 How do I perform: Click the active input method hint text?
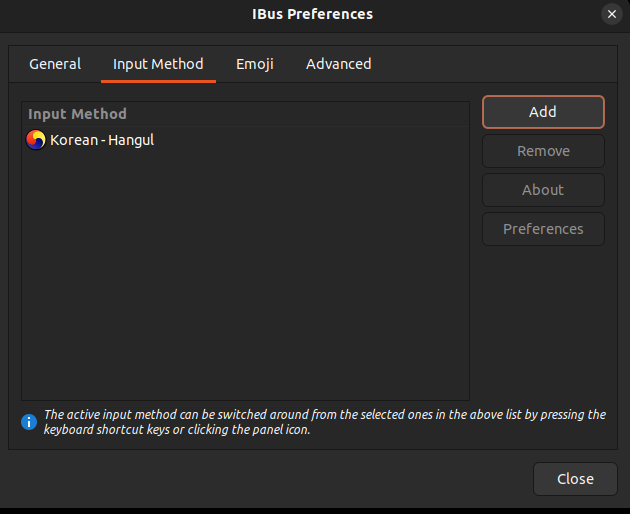click(x=325, y=422)
